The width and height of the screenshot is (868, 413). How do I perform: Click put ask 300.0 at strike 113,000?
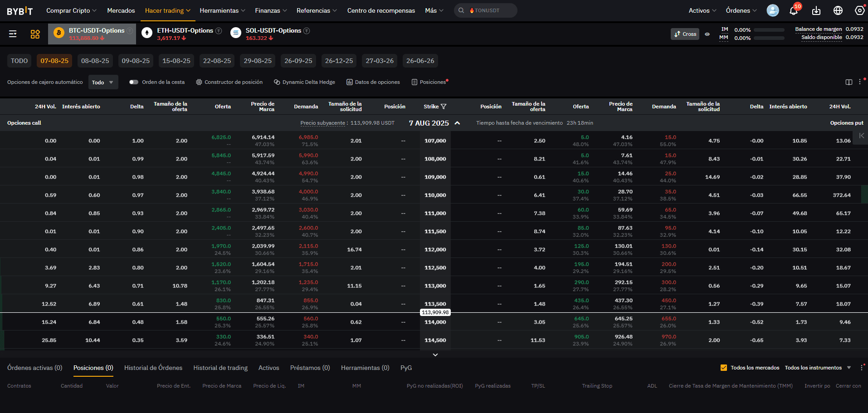coord(668,282)
